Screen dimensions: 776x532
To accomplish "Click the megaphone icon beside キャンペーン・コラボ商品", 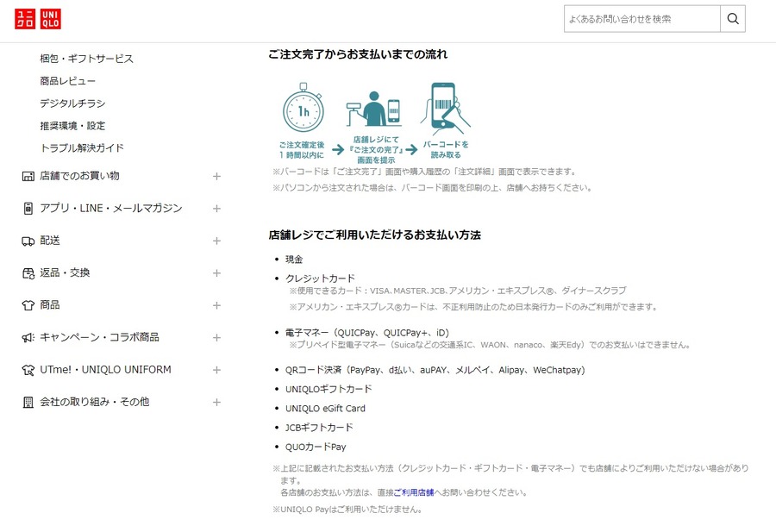I will tap(28, 337).
